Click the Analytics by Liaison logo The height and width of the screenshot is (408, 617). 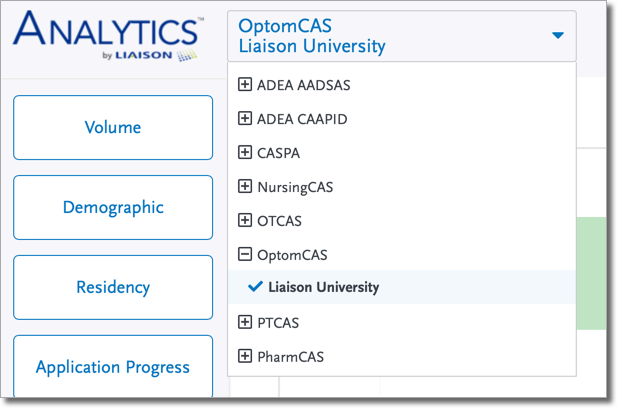coord(109,36)
